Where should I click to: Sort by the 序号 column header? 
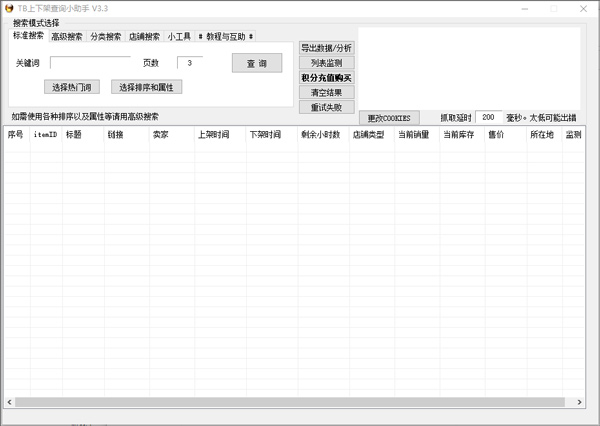coord(17,134)
